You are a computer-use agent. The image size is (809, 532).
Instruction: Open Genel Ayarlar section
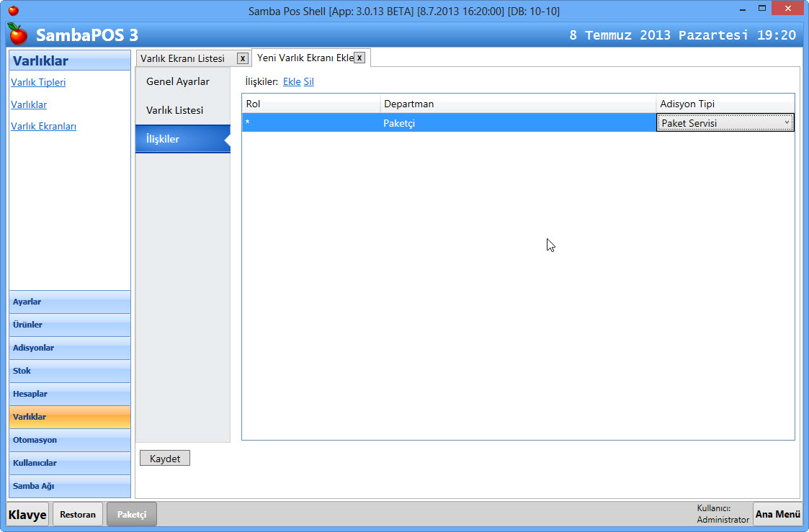[x=178, y=81]
